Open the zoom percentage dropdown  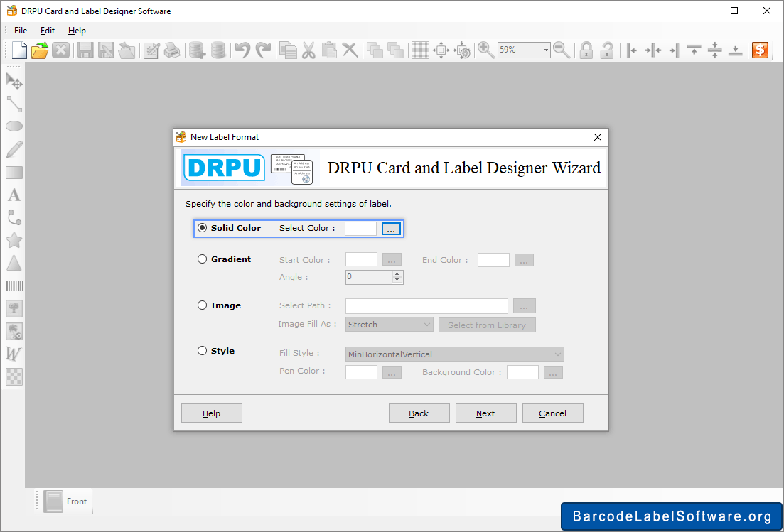(545, 50)
